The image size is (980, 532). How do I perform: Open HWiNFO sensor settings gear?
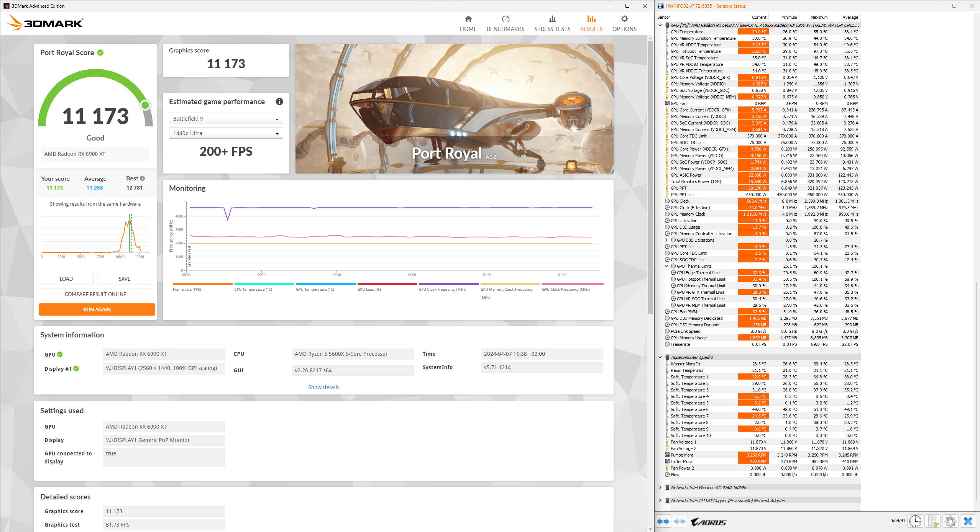(950, 521)
